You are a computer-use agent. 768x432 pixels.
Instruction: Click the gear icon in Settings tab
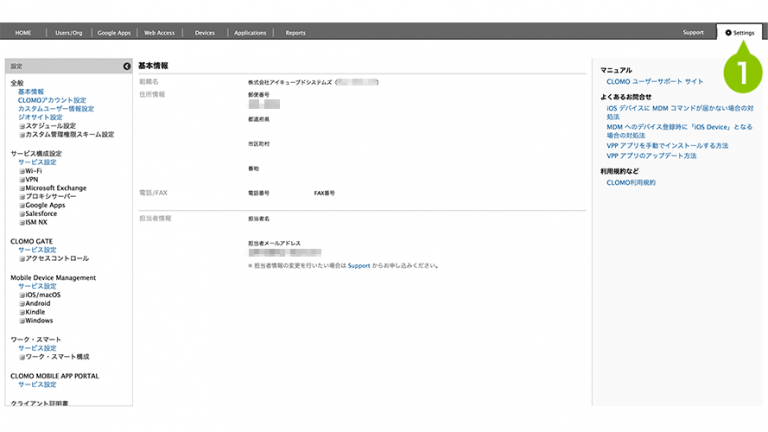[728, 33]
